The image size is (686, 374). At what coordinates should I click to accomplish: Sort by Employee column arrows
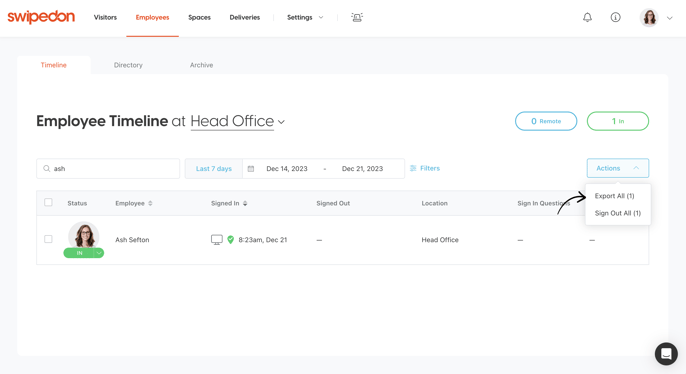(x=150, y=203)
